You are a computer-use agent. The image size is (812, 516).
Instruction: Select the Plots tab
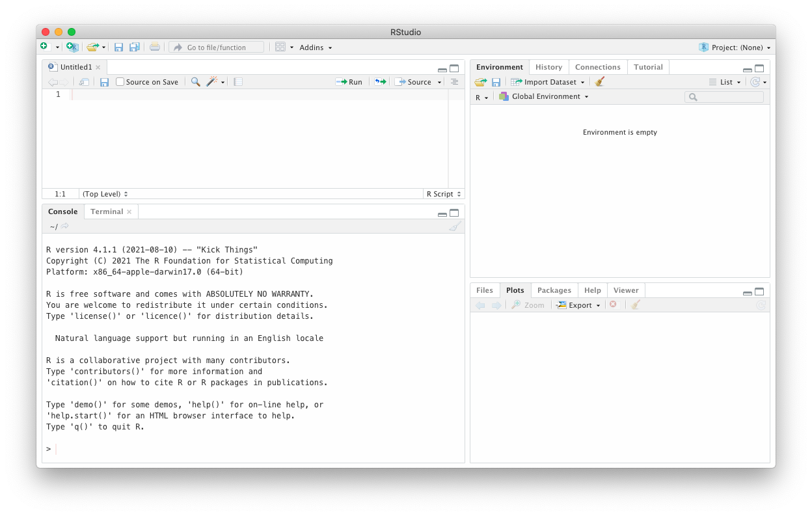(515, 290)
